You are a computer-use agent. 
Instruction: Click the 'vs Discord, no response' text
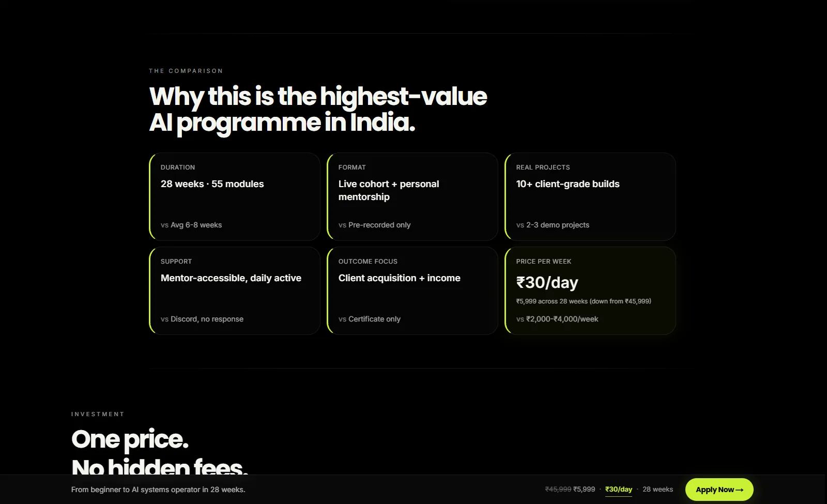(202, 319)
